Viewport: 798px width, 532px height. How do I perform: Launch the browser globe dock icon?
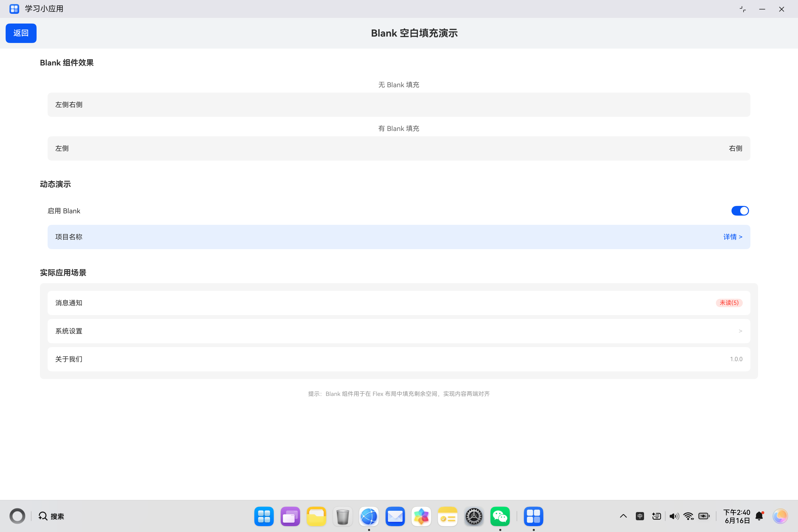point(369,516)
